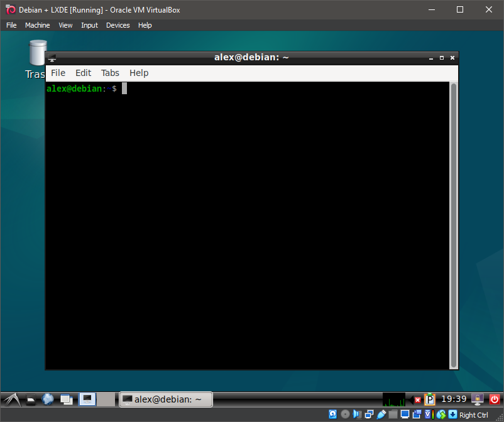This screenshot has width=504, height=422.
Task: Click the VirtualBox shared folders status icon
Action: (x=393, y=414)
